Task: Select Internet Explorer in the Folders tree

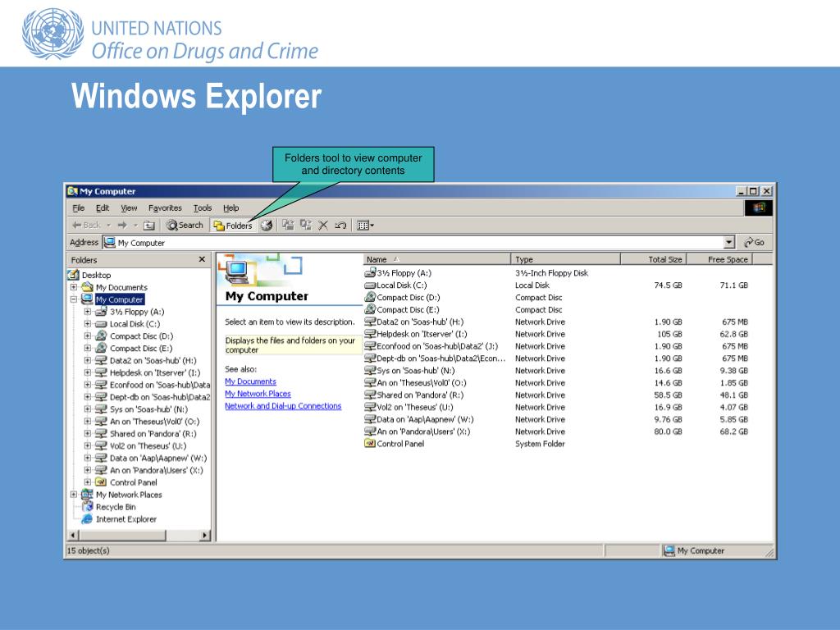Action: pos(126,519)
